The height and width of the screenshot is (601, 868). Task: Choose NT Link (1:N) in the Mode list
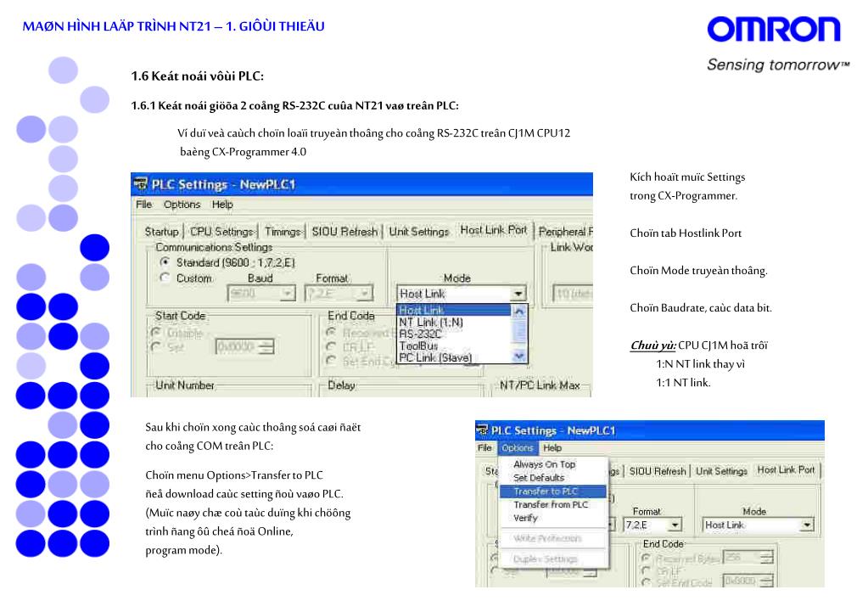point(454,323)
